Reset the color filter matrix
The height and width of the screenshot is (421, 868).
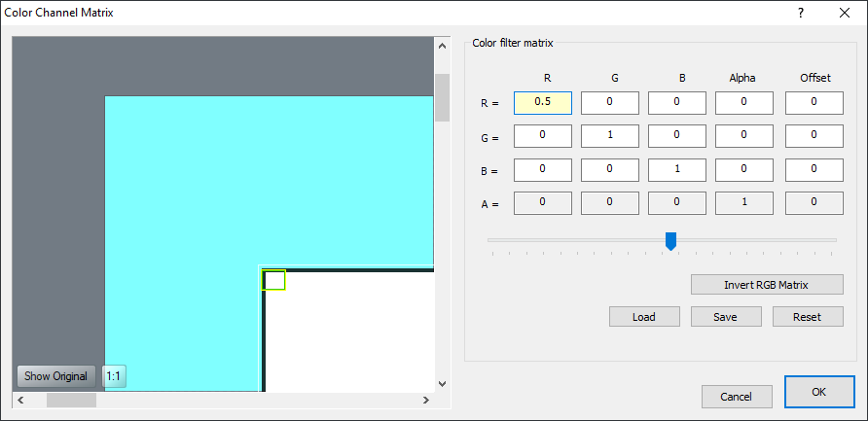(807, 317)
